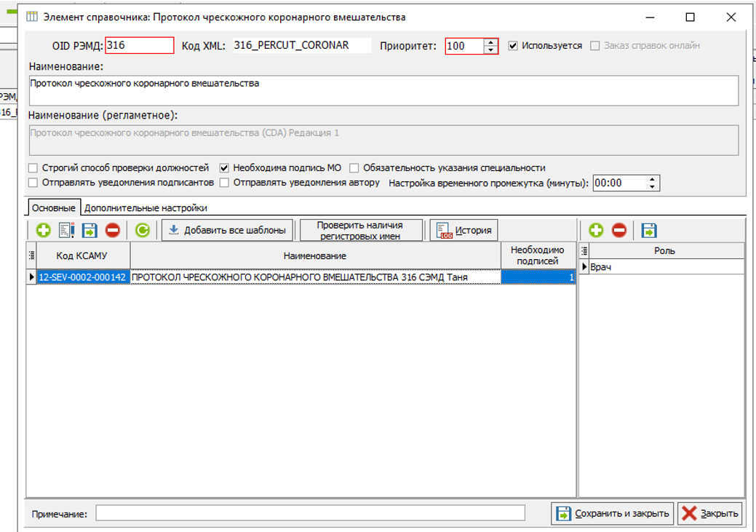The image size is (756, 532).
Task: Click Сохранить и закрыть button
Action: [613, 514]
